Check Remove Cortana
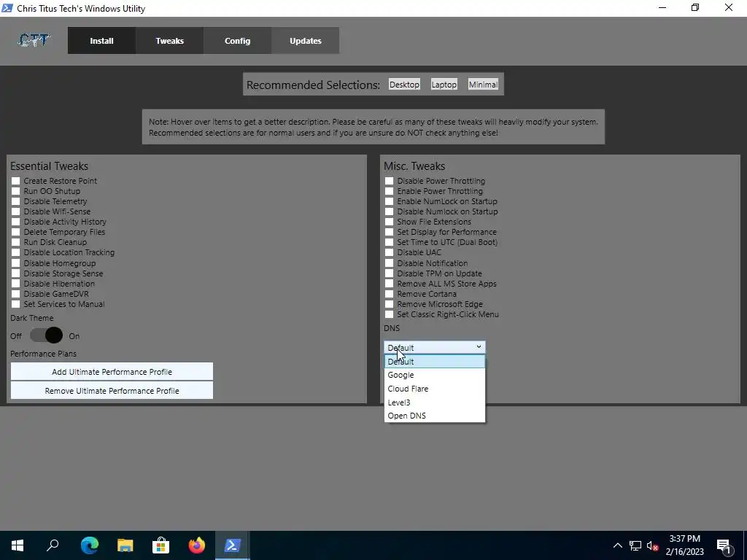 390,294
